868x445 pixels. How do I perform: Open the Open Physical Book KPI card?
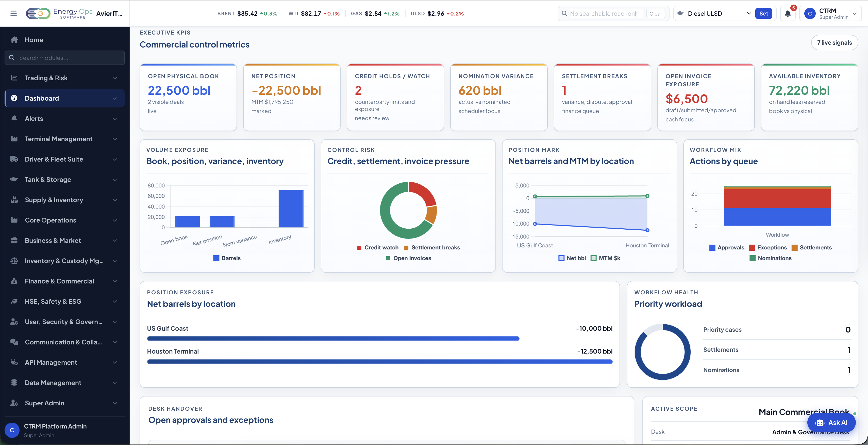[x=188, y=98]
